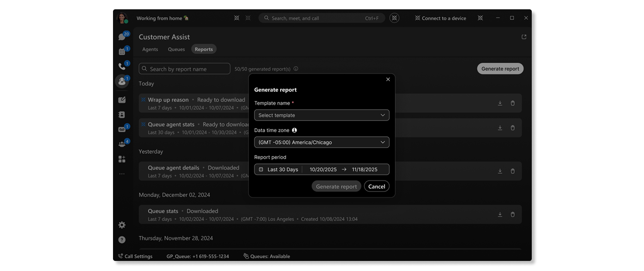
Task: Open the Last 30 Days period selector
Action: click(283, 170)
